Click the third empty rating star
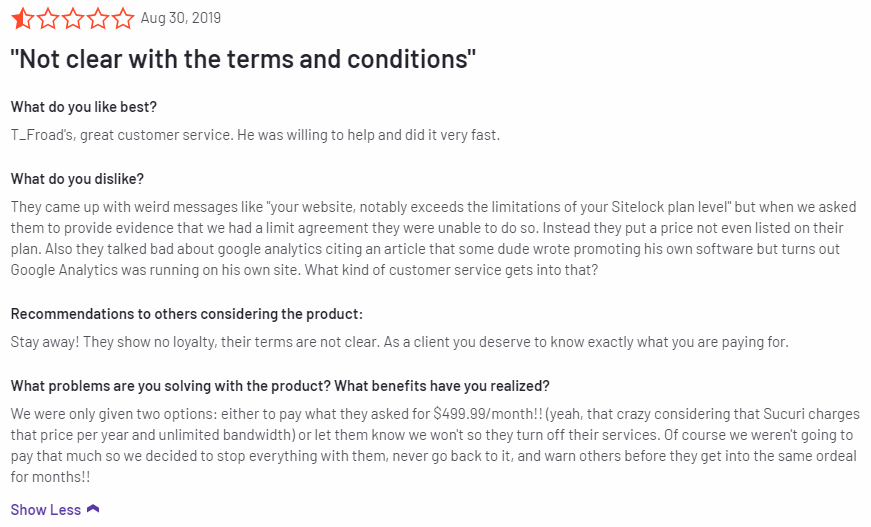This screenshot has width=871, height=527. pos(73,18)
